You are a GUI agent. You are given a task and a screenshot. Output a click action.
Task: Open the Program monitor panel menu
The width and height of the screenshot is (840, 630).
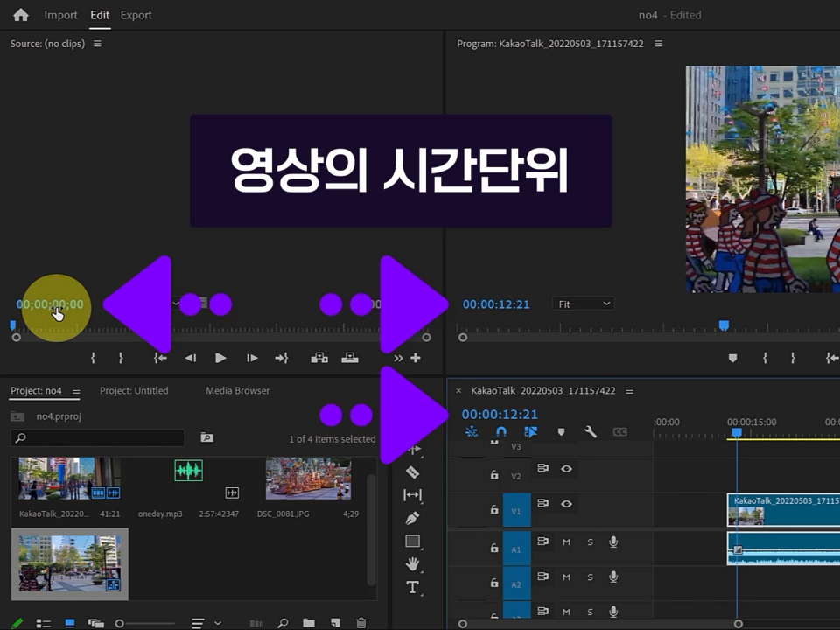pos(658,44)
